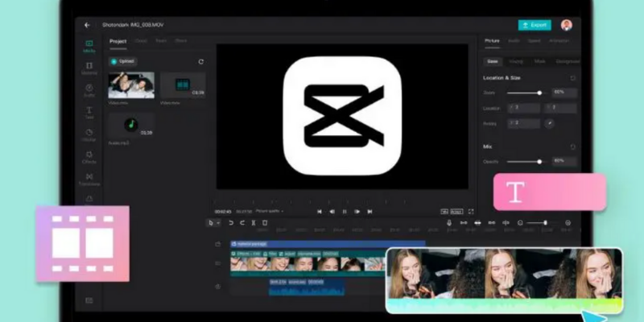644x322 pixels.
Task: Click the redo arrow in timeline toolbar
Action: click(242, 223)
